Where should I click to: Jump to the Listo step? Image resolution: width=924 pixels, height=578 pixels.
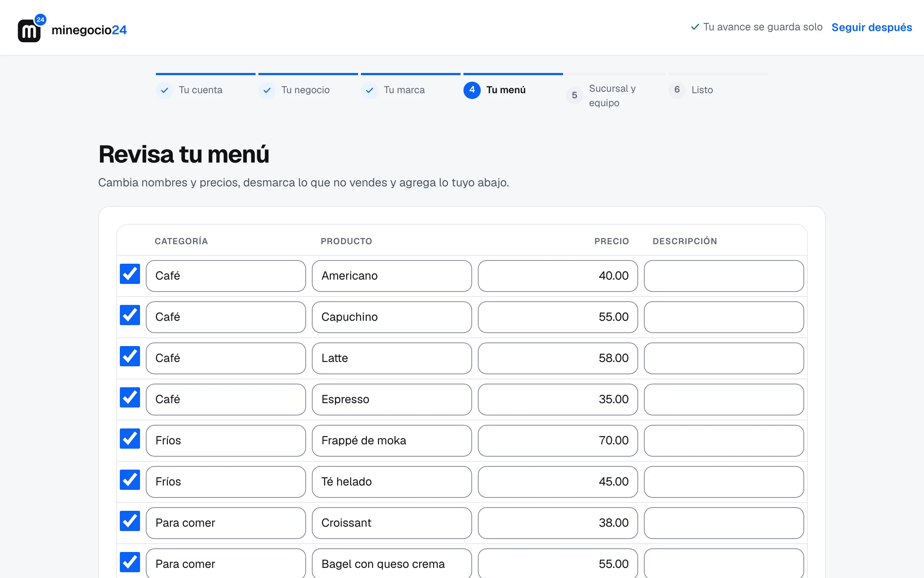[702, 90]
